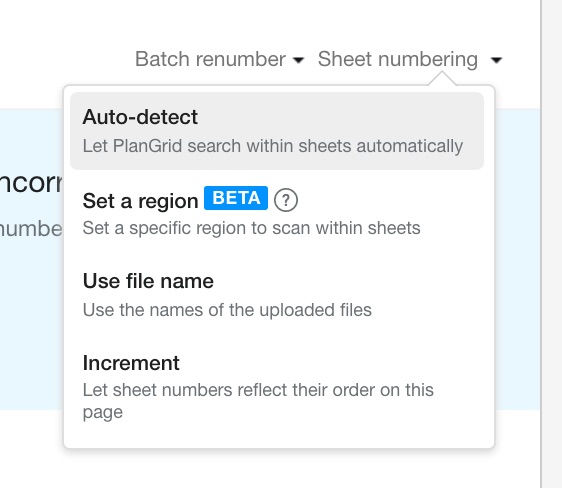Click the popover caret pointer under Sheet numbering
The height and width of the screenshot is (488, 562).
442,78
